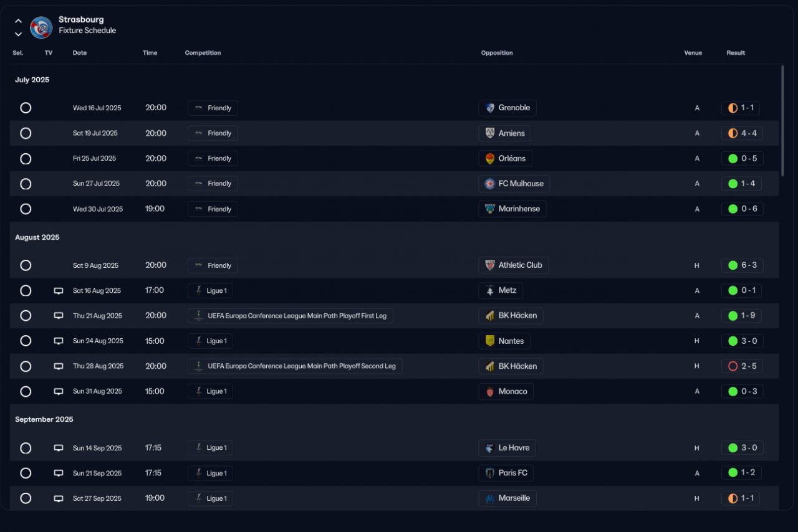The width and height of the screenshot is (798, 532).
Task: Click the Conference League logo for First Leg
Action: click(198, 316)
